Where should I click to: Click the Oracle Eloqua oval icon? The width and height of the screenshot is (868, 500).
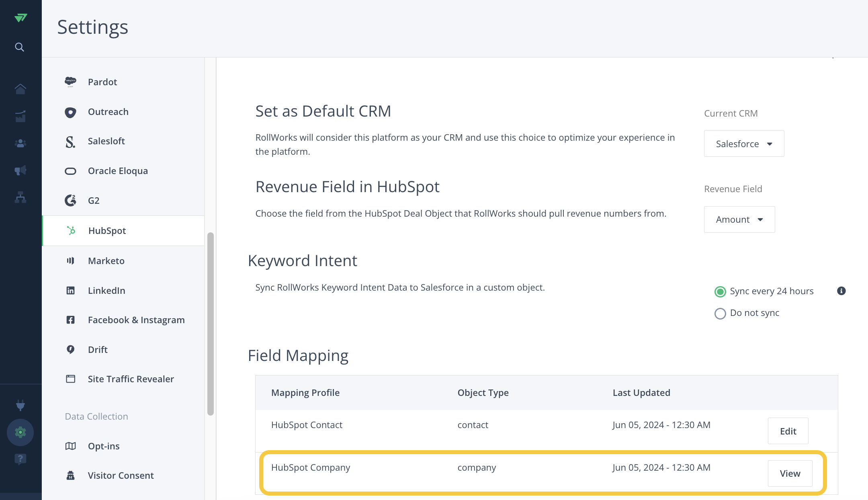(x=70, y=171)
